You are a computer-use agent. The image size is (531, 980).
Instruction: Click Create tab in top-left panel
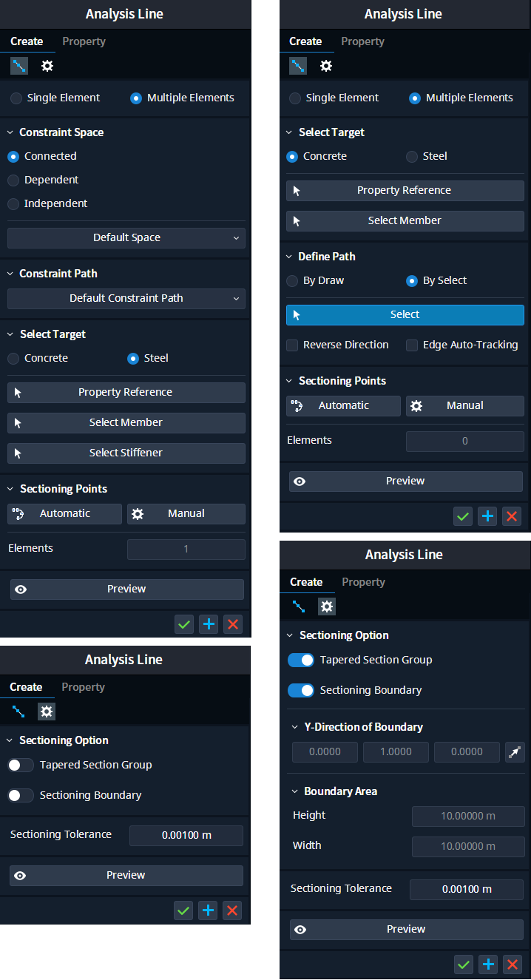27,41
